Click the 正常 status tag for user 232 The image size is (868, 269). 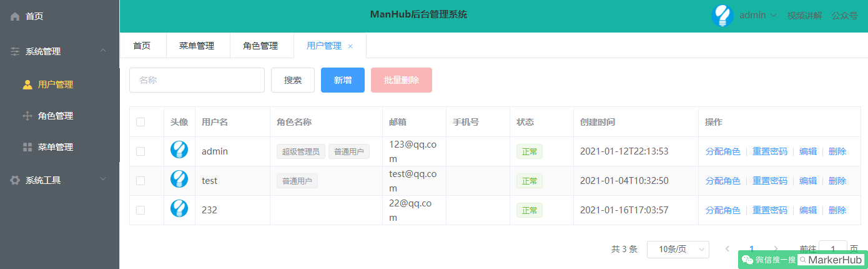pyautogui.click(x=530, y=210)
